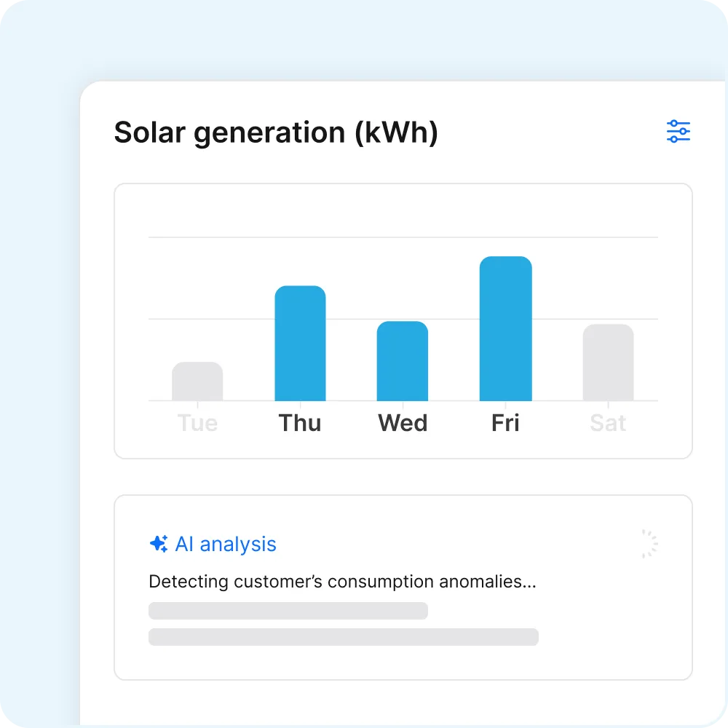Click the Tue axis label

point(197,423)
